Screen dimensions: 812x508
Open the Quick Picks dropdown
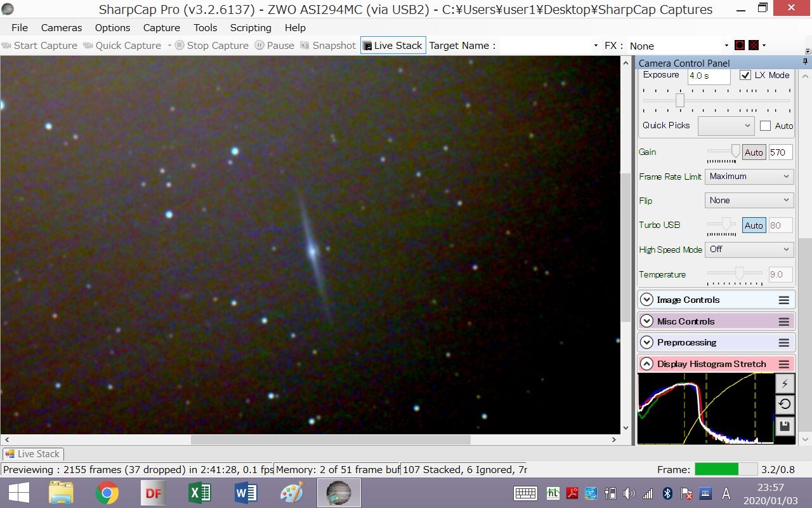tap(726, 126)
